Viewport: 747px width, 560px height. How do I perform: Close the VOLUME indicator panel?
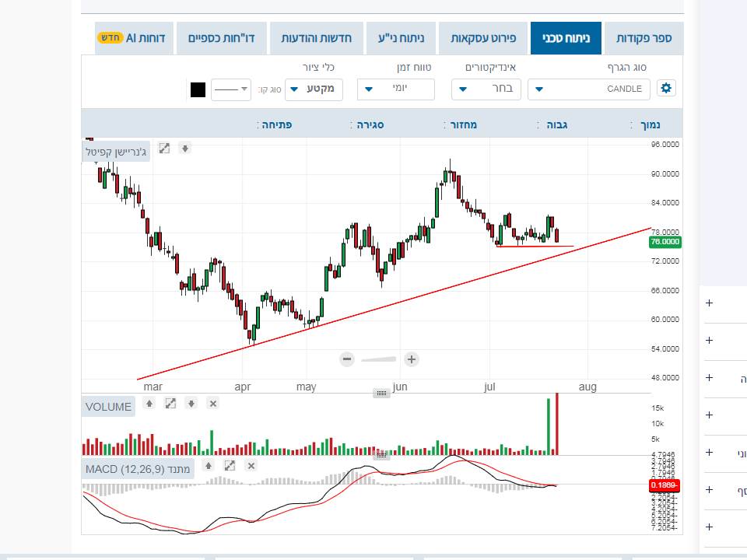click(x=212, y=404)
